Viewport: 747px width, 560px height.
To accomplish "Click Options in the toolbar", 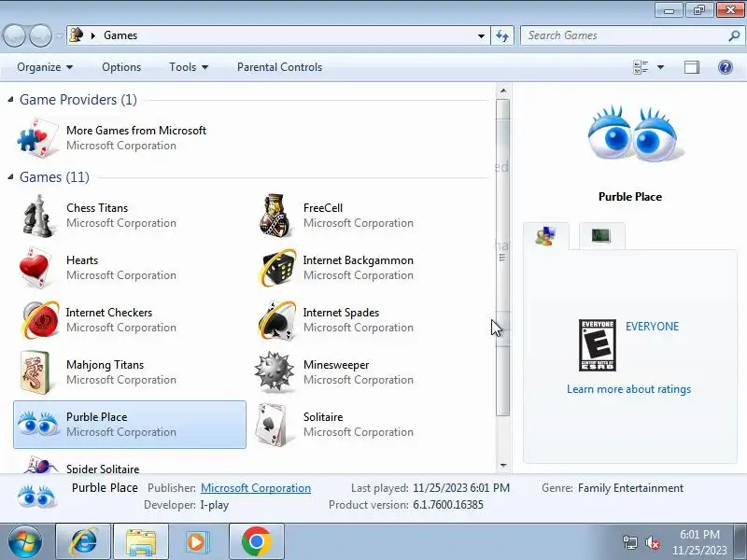I will pos(121,67).
